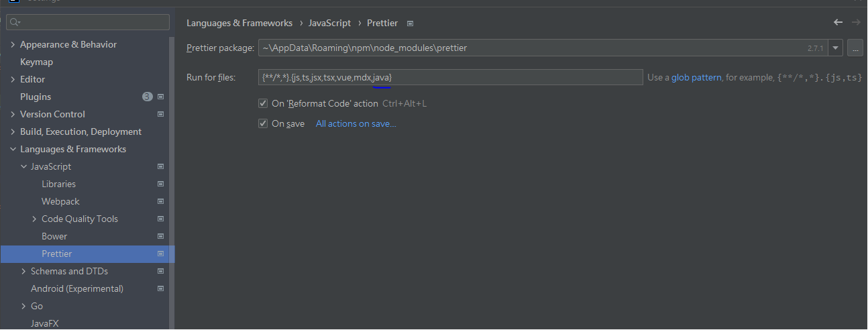The width and height of the screenshot is (868, 330).
Task: Click the Plugins update count badge
Action: (x=148, y=97)
